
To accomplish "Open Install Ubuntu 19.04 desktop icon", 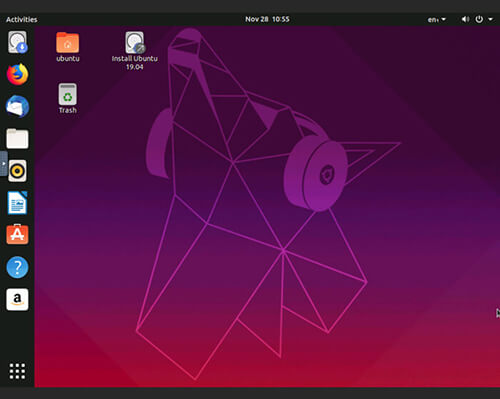I will (x=135, y=51).
